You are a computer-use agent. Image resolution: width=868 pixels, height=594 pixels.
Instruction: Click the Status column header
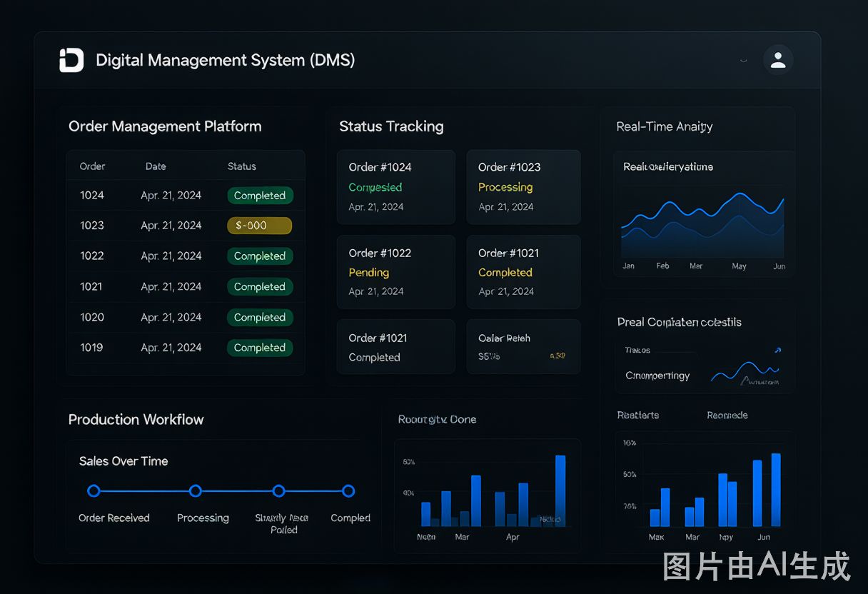[x=242, y=166]
